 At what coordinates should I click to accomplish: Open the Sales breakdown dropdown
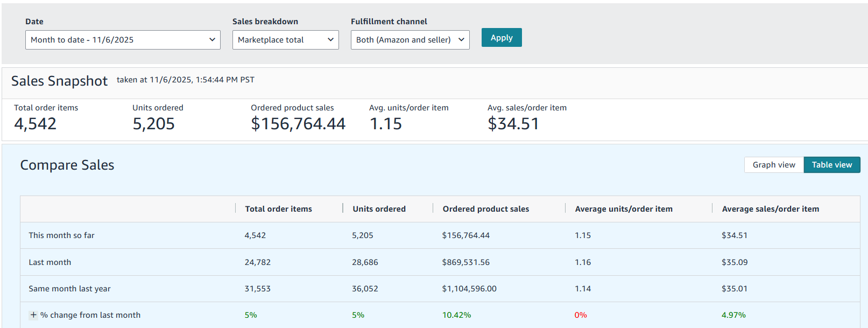click(285, 40)
